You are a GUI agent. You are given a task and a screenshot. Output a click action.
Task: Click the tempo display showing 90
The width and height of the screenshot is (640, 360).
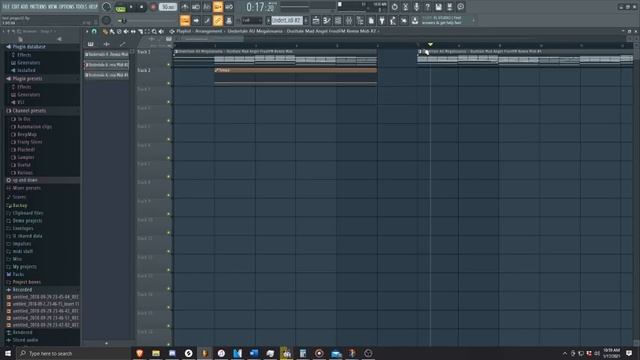[168, 7]
